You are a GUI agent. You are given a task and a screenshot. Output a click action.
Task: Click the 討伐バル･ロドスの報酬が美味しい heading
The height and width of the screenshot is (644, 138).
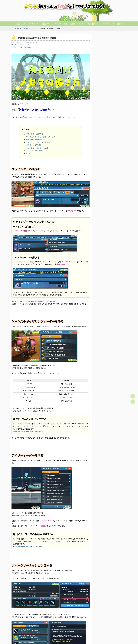[33, 534]
